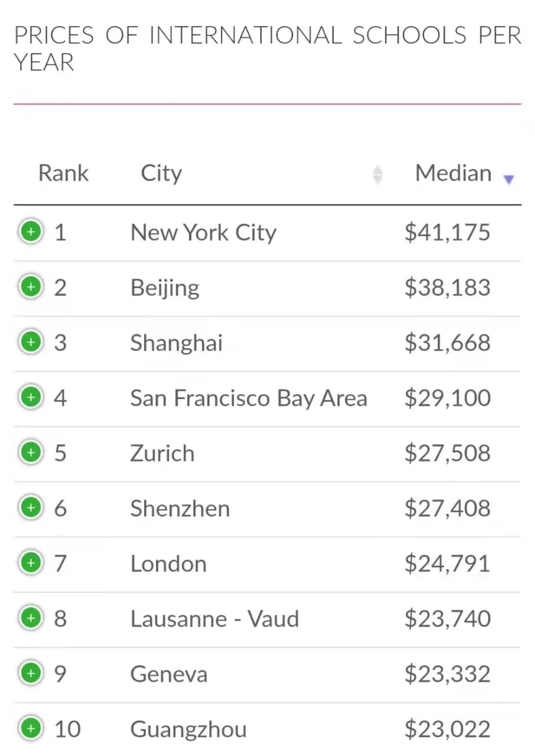535x756 pixels.
Task: Expand the Beijing row details
Action: point(31,287)
